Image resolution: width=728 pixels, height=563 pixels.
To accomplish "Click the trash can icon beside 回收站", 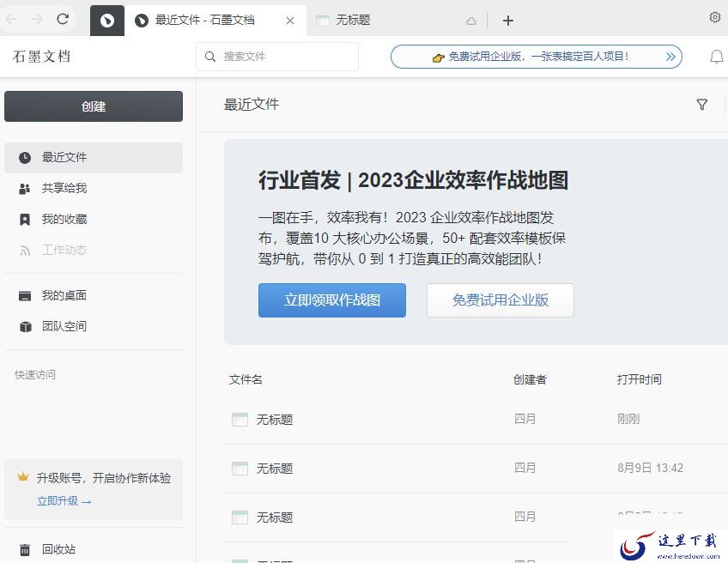I will (25, 550).
